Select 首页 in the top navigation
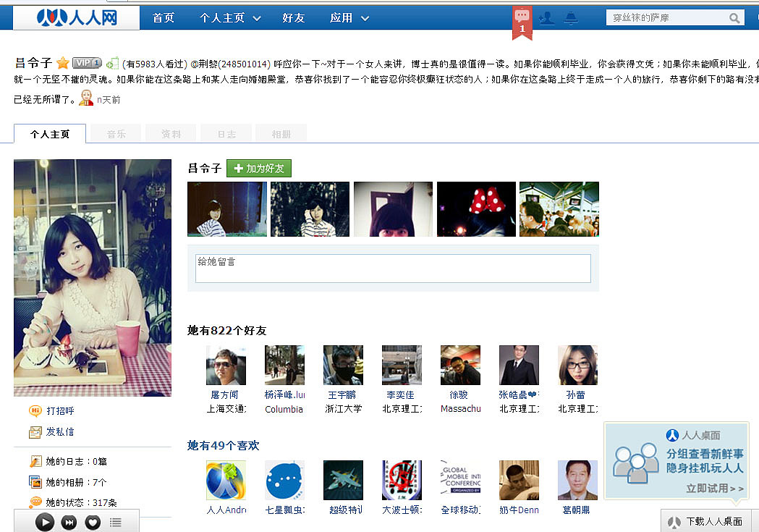The width and height of the screenshot is (759, 532). pyautogui.click(x=164, y=18)
